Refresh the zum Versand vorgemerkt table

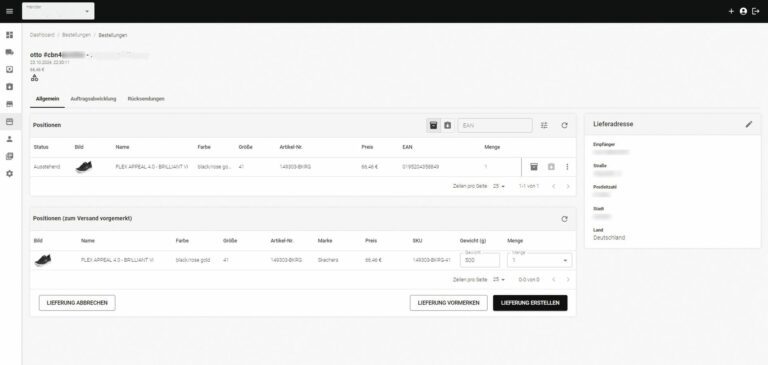pyautogui.click(x=564, y=219)
